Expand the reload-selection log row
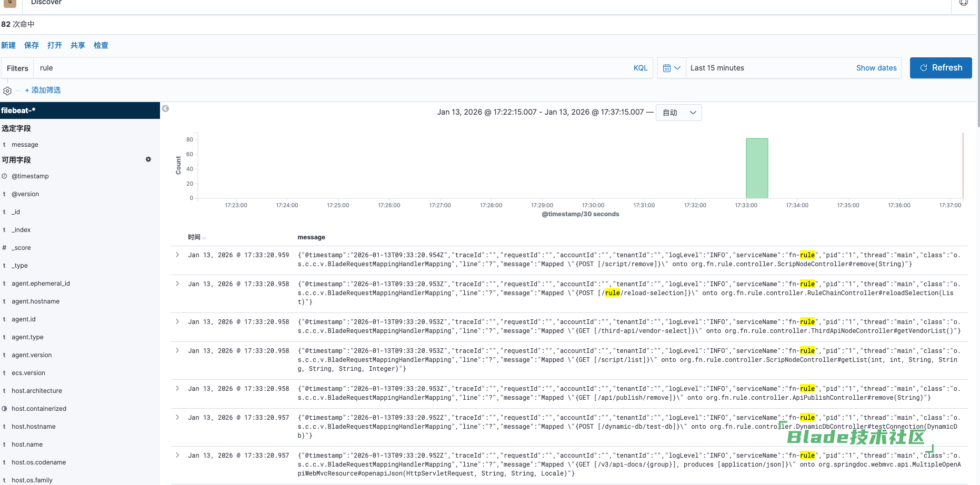 (177, 284)
